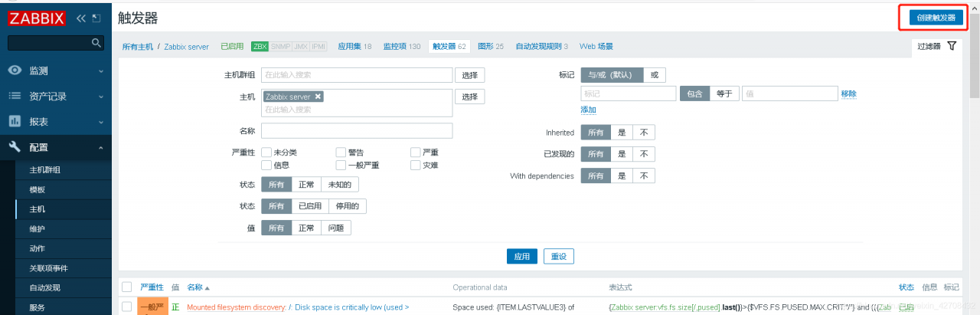Tick the select-all checkbox in table header

click(x=126, y=287)
